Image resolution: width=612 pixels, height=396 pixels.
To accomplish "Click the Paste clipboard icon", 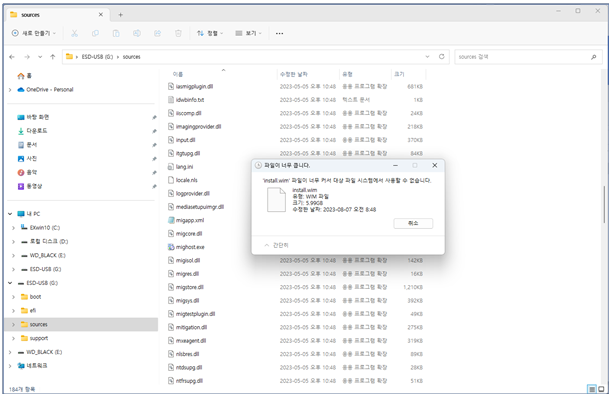I will click(x=116, y=34).
